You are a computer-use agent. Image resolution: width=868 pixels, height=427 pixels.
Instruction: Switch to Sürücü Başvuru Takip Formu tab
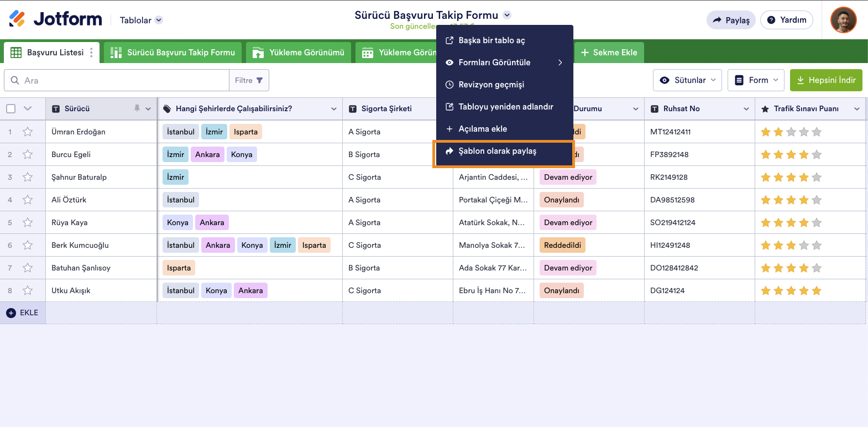click(x=173, y=53)
